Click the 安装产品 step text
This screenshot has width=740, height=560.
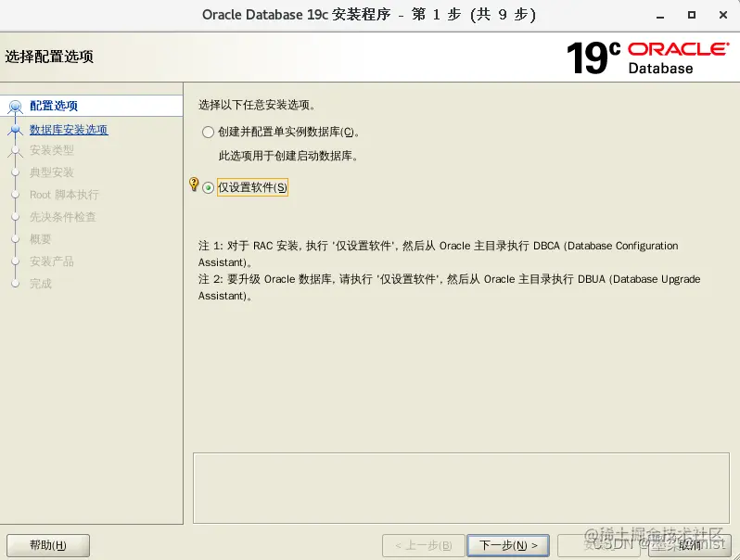coord(52,261)
